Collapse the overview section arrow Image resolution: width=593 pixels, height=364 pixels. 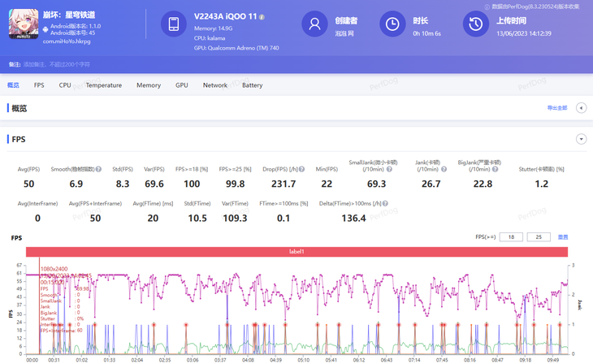(582, 108)
